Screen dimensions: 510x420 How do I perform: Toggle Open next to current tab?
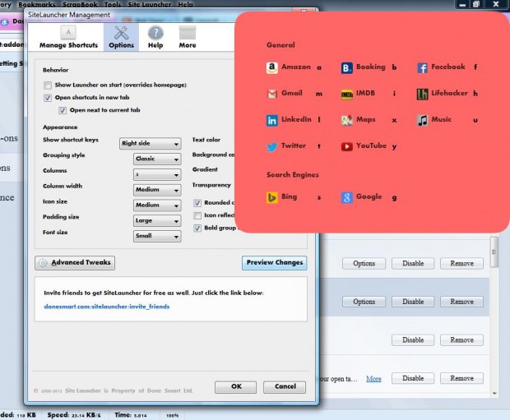[63, 110]
